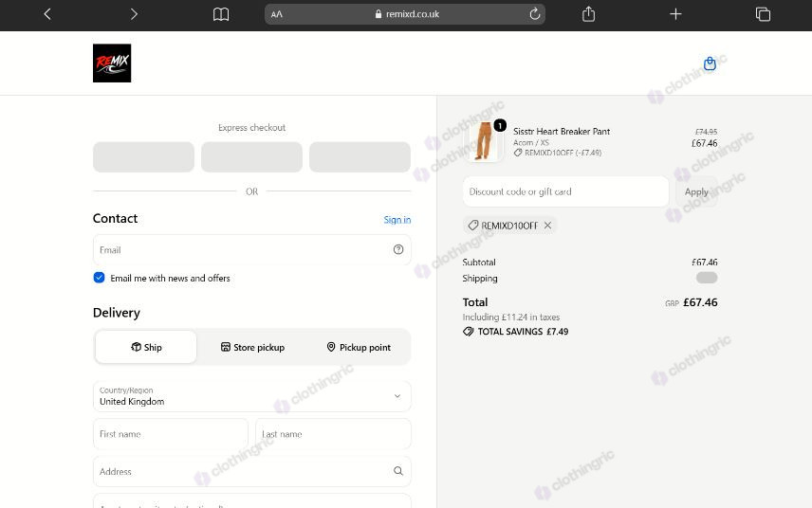Screen dimensions: 812x508
Task: Click the Apply discount button
Action: pos(696,191)
